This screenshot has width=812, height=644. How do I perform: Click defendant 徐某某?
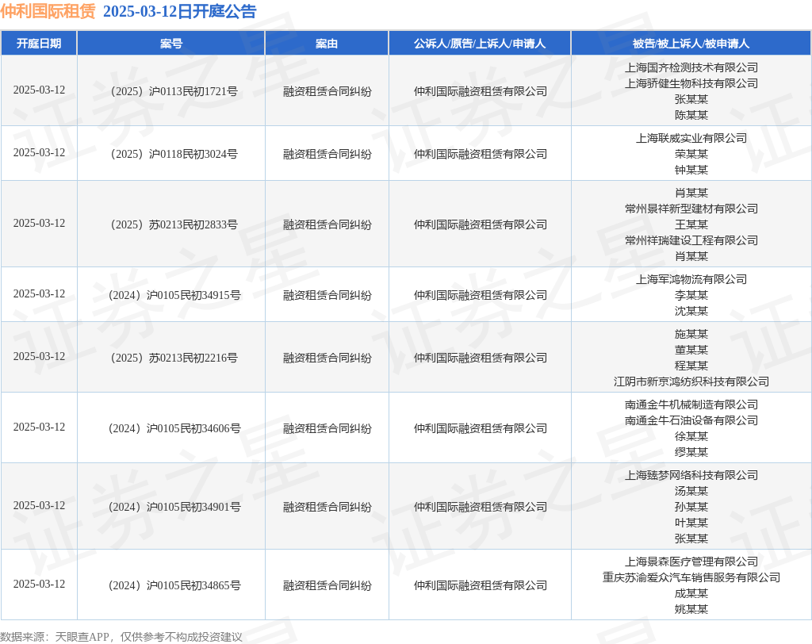pos(691,436)
